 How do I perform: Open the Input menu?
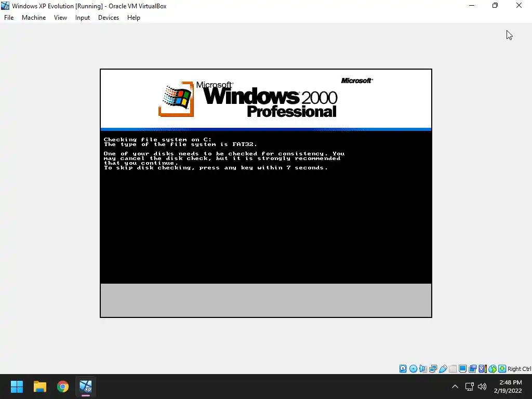coord(83,18)
